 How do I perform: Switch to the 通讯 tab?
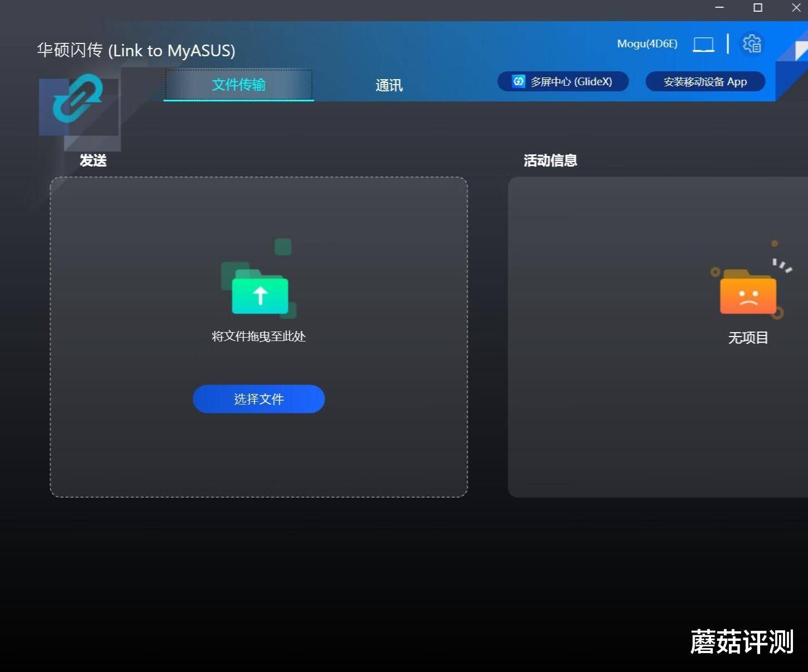pyautogui.click(x=389, y=85)
